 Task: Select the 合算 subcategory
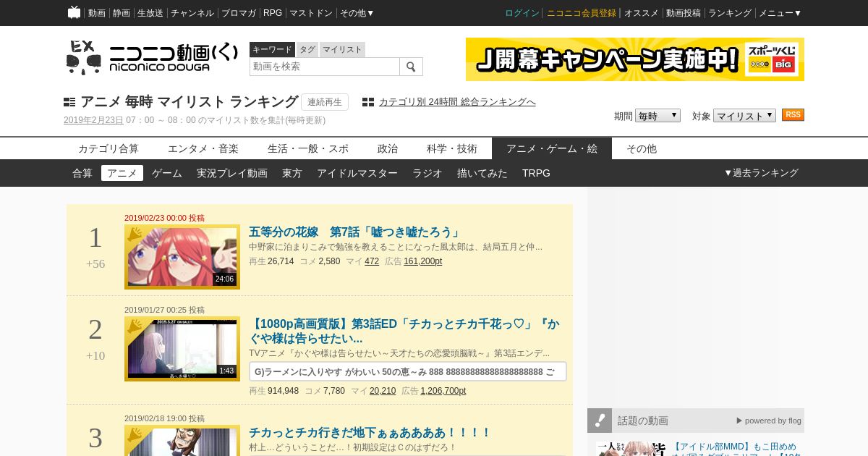[82, 173]
